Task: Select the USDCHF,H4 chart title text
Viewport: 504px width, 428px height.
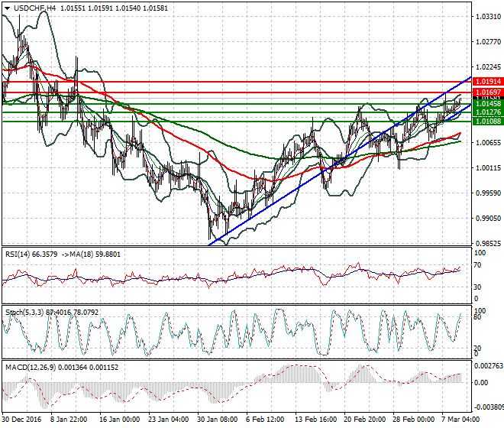Action: [x=34, y=8]
